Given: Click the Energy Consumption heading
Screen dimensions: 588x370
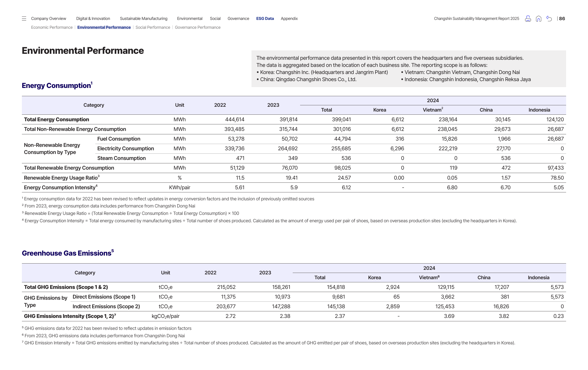Looking at the screenshot, I should coord(57,85).
